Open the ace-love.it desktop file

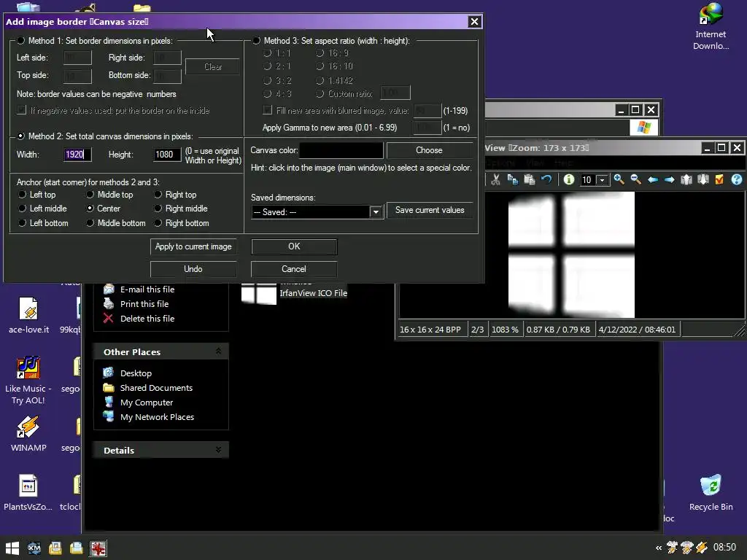click(28, 315)
